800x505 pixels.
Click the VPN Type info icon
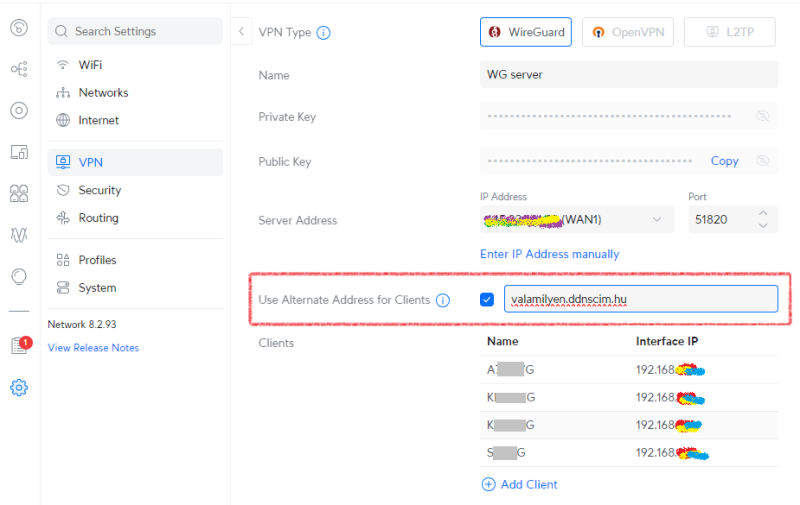[323, 32]
